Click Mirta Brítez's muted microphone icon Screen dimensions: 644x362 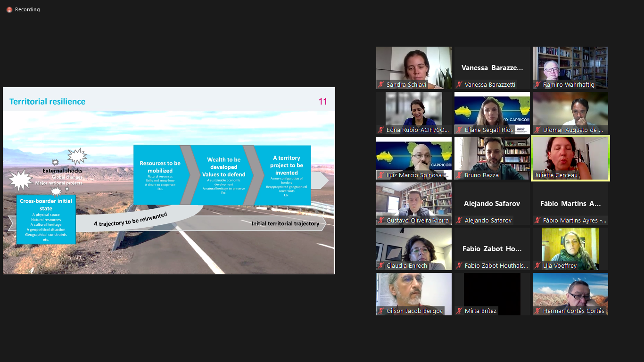coord(459,311)
